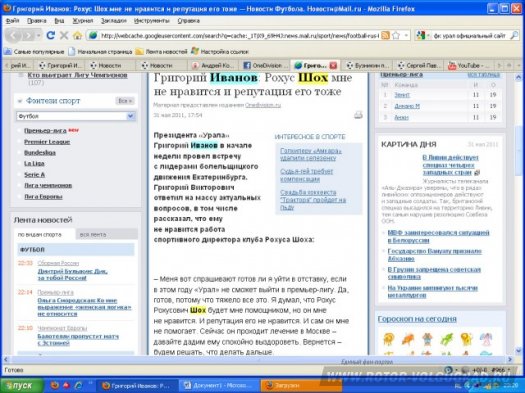Open the Премьер-лига fantasy link

click(x=45, y=131)
